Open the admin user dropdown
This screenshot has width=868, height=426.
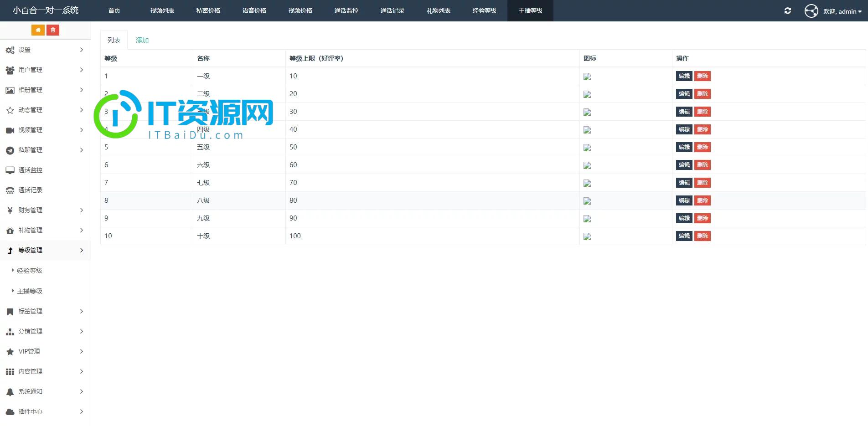coord(842,11)
